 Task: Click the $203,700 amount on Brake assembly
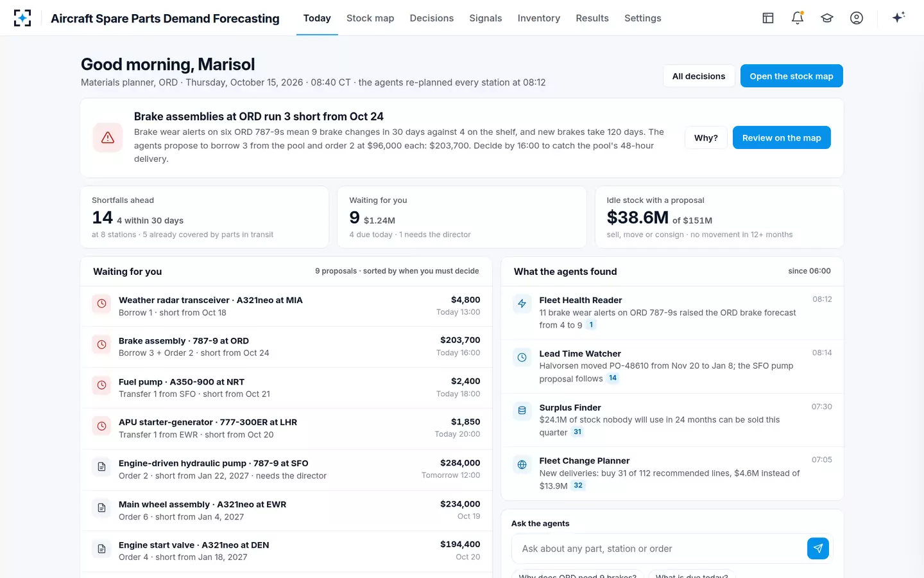pos(460,340)
